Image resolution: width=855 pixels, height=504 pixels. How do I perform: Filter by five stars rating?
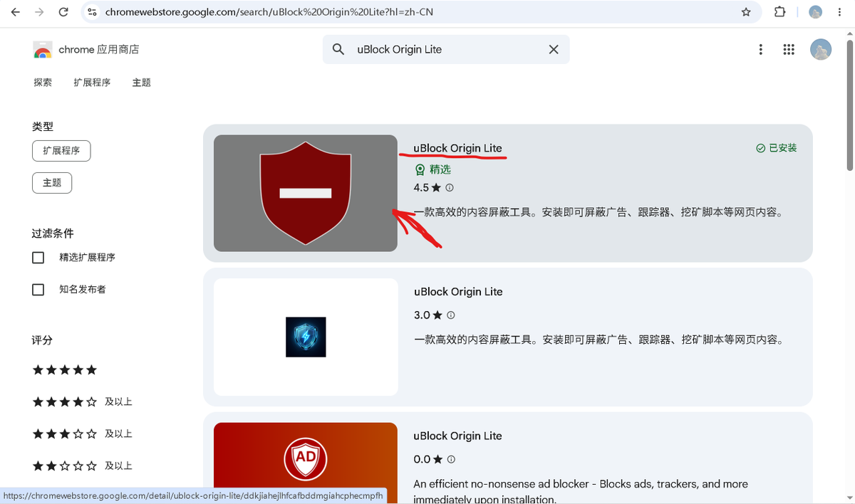(x=65, y=370)
